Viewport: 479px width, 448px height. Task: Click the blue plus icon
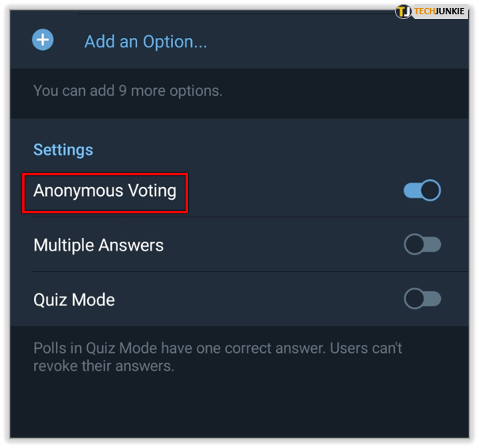[x=43, y=40]
